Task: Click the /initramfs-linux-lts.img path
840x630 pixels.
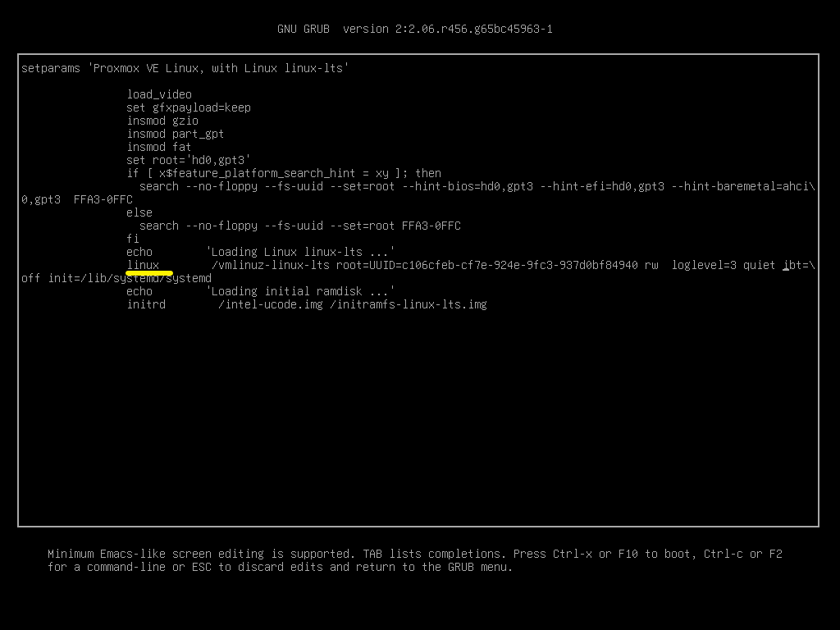Action: click(x=409, y=305)
